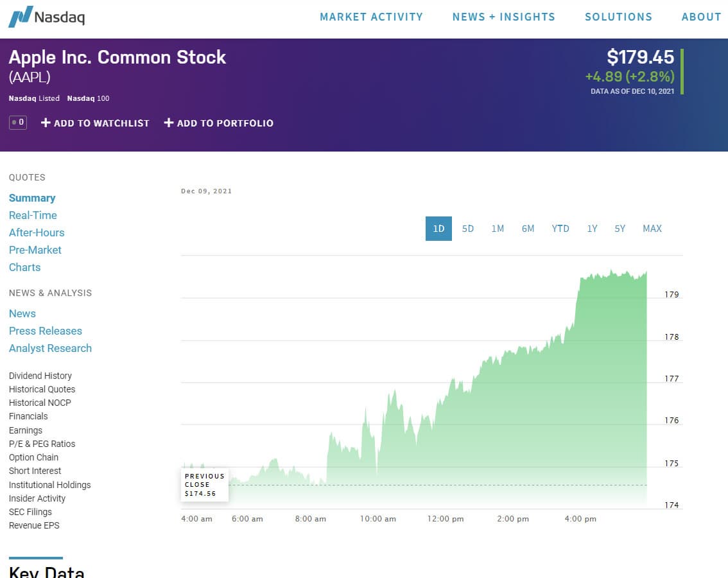Click the watchlist counter badge showing 0

tap(18, 122)
